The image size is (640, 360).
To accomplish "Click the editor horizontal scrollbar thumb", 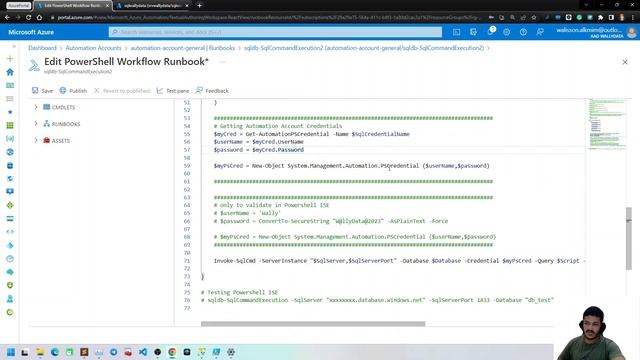I will coord(313,324).
